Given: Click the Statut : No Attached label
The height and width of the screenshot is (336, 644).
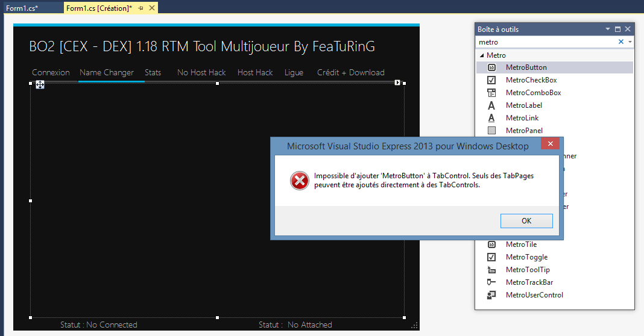Looking at the screenshot, I should [x=295, y=325].
